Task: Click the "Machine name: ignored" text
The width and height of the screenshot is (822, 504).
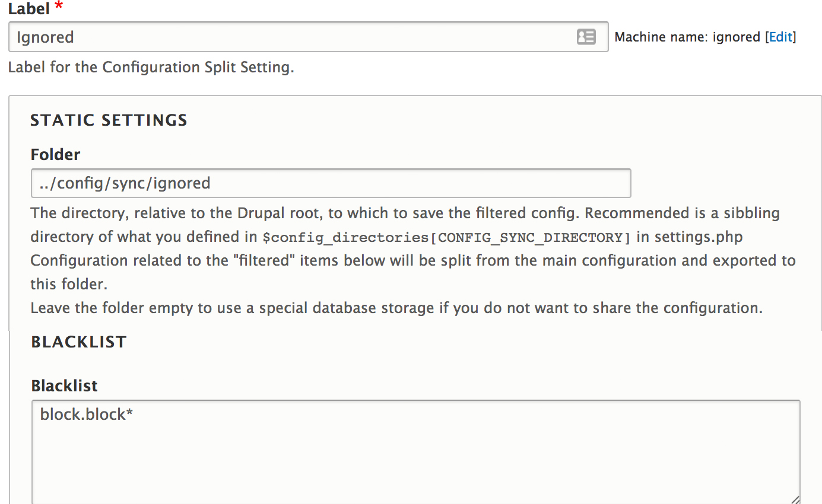Action: tap(687, 37)
